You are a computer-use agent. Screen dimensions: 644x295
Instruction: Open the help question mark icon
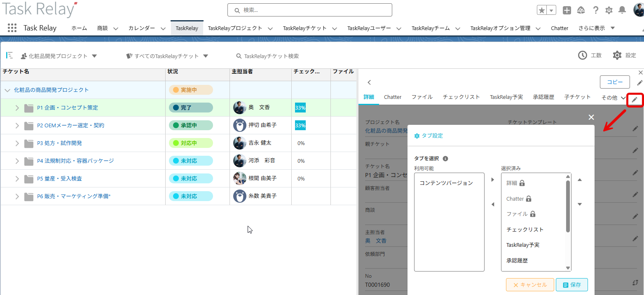coord(595,10)
